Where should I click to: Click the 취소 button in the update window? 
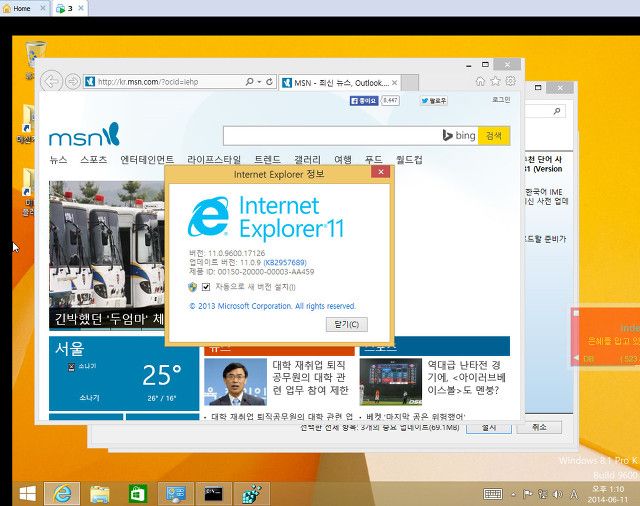tap(539, 427)
